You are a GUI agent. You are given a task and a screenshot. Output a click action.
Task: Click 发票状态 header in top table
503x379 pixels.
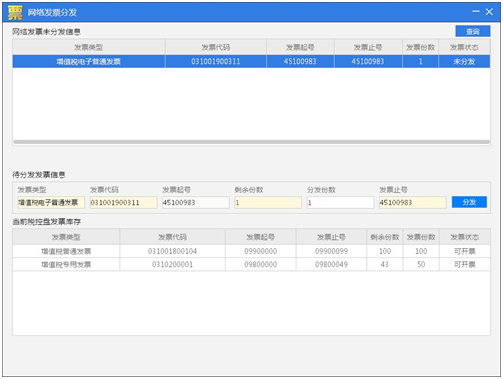click(x=464, y=47)
